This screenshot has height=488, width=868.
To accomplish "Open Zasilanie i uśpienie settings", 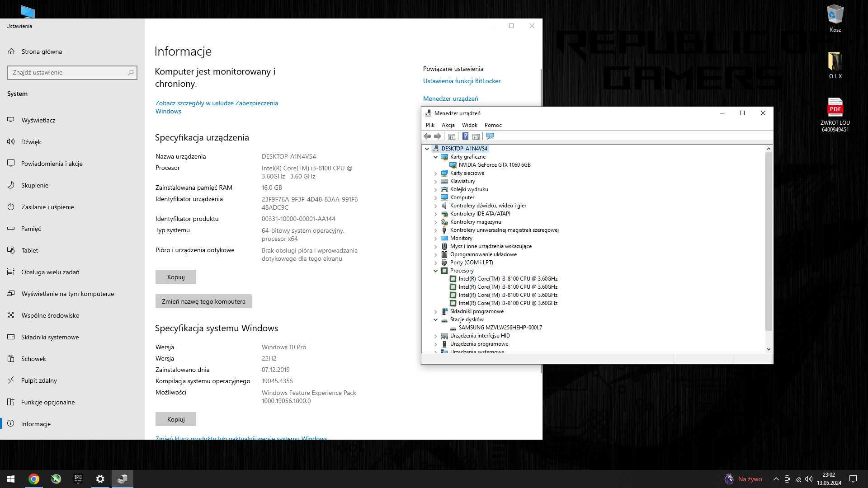I will [72, 207].
